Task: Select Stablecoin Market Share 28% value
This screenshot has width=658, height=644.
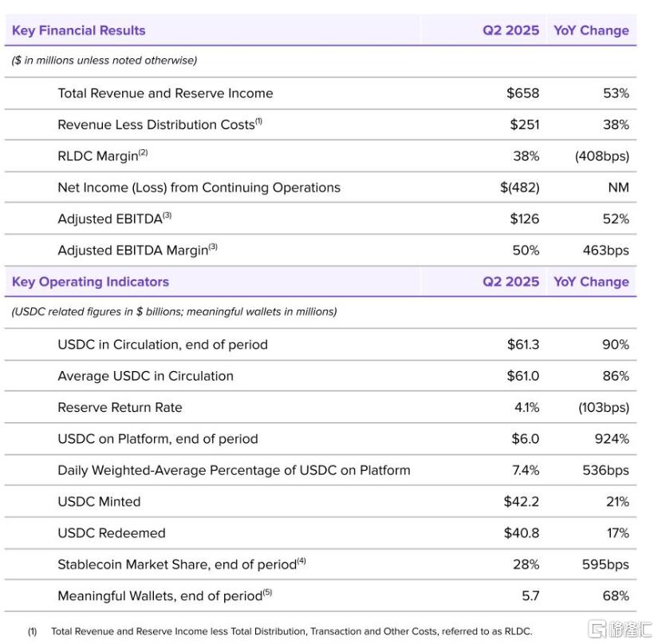Action: point(526,564)
